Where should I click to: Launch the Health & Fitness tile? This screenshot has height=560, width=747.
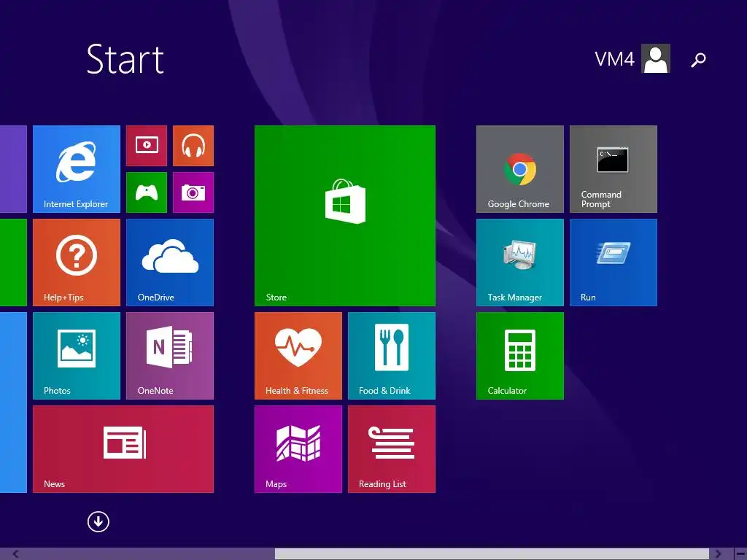tap(298, 356)
